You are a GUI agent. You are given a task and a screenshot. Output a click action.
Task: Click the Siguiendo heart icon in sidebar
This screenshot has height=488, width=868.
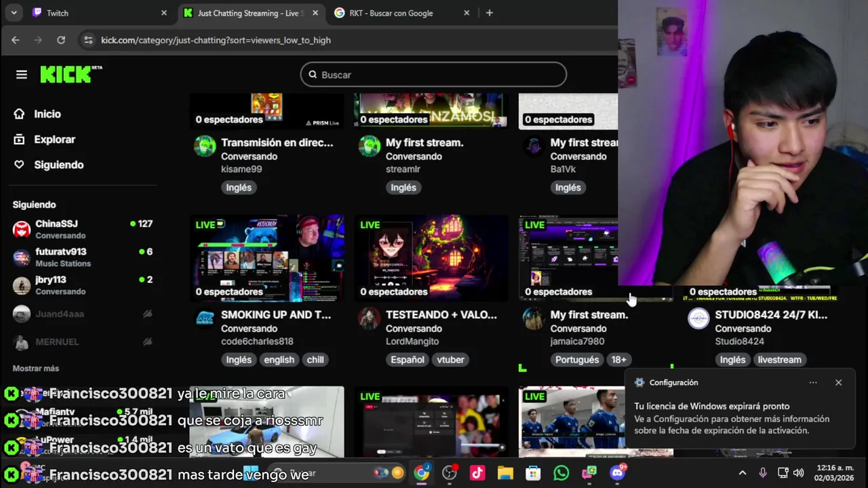(x=19, y=165)
